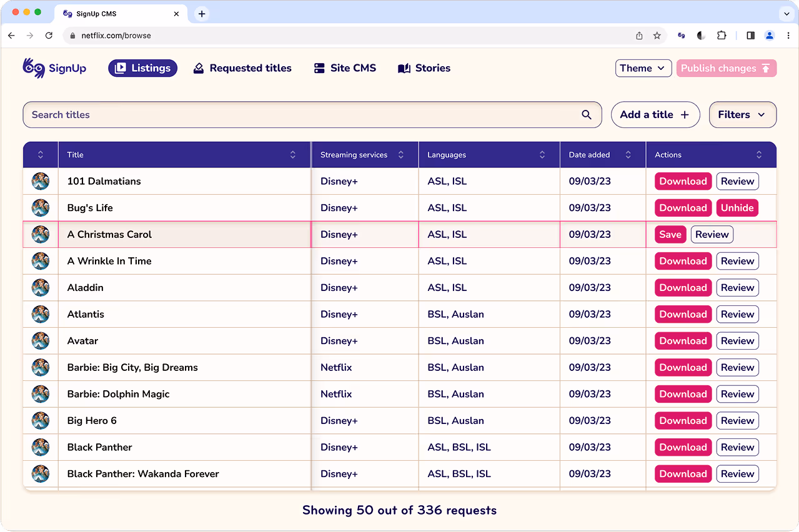Download Bug's Life
Image resolution: width=799 pixels, height=532 pixels.
(683, 208)
